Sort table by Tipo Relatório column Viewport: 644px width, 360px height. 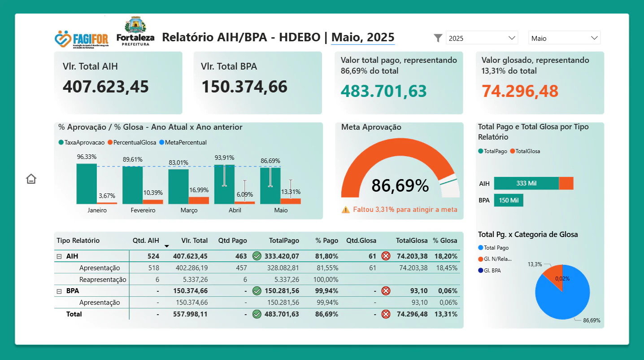click(78, 241)
